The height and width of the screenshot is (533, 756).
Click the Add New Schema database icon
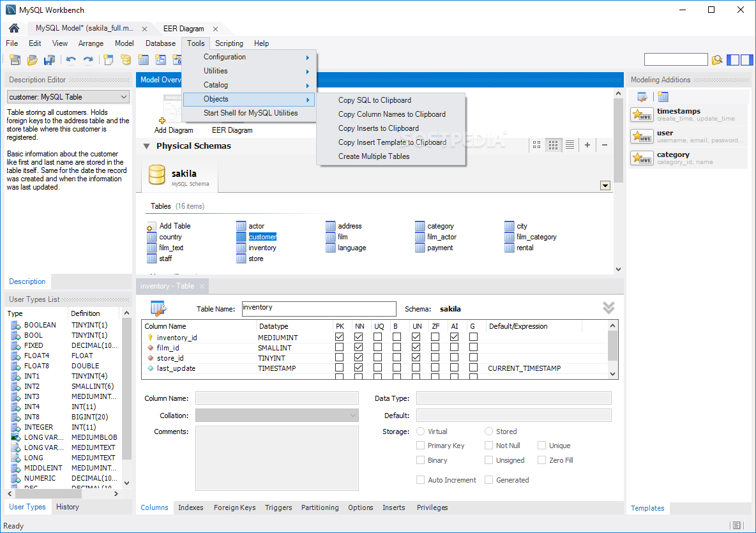click(126, 60)
